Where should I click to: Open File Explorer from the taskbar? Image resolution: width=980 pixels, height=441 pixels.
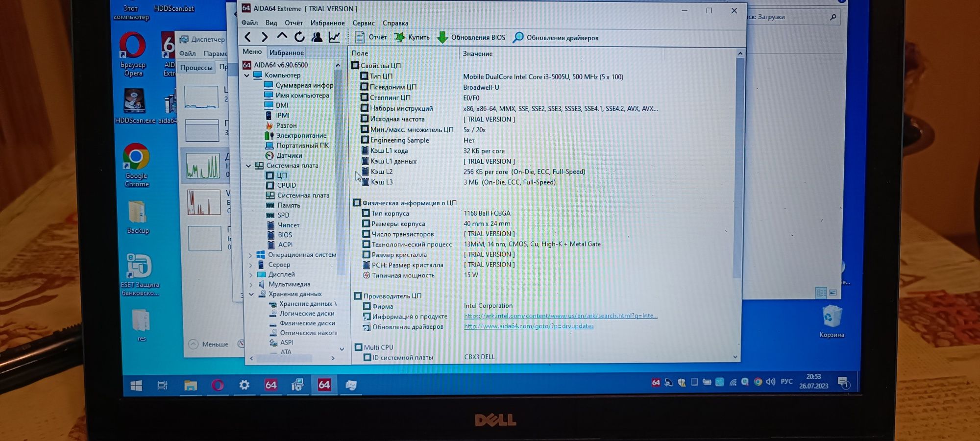pos(190,386)
